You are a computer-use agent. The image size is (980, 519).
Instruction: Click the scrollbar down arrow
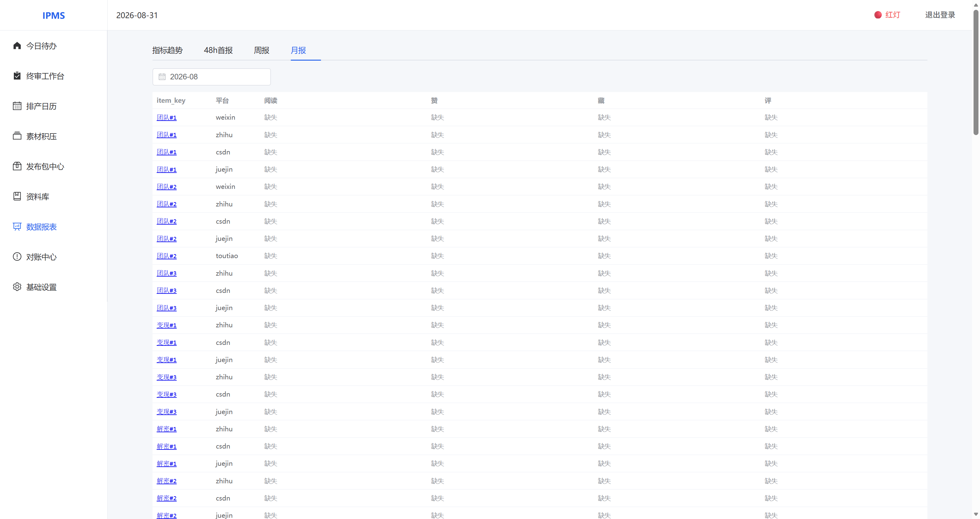[976, 514]
